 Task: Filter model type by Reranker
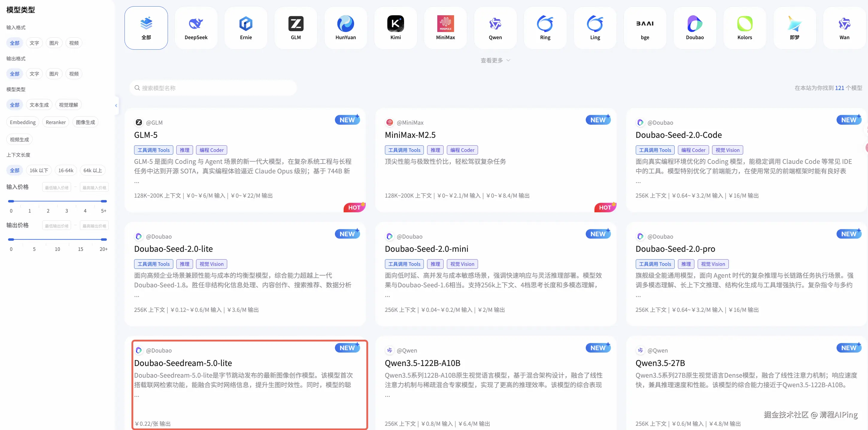(56, 122)
